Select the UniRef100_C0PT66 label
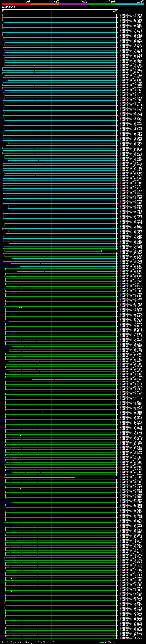This screenshot has height=644, width=146. coord(131,289)
